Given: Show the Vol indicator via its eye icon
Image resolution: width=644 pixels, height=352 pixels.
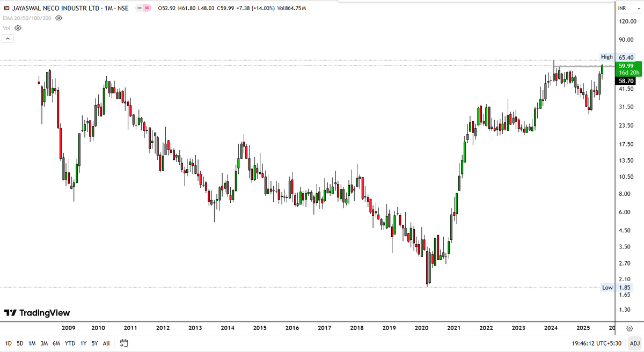Looking at the screenshot, I should coord(18,28).
